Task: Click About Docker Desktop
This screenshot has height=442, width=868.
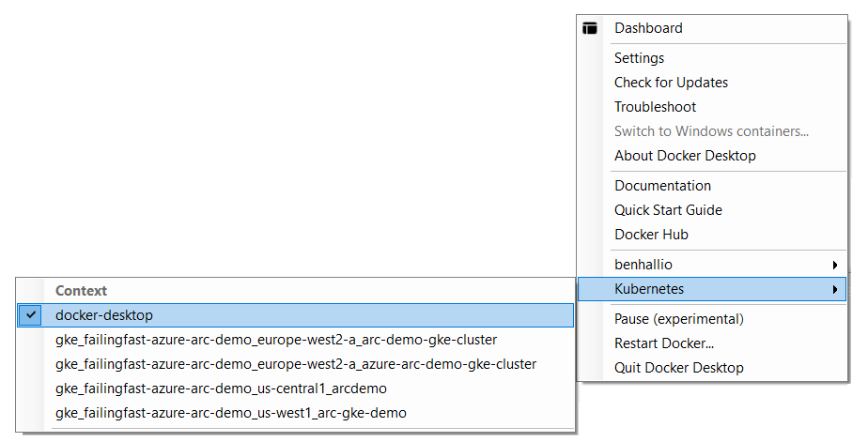Action: (685, 156)
